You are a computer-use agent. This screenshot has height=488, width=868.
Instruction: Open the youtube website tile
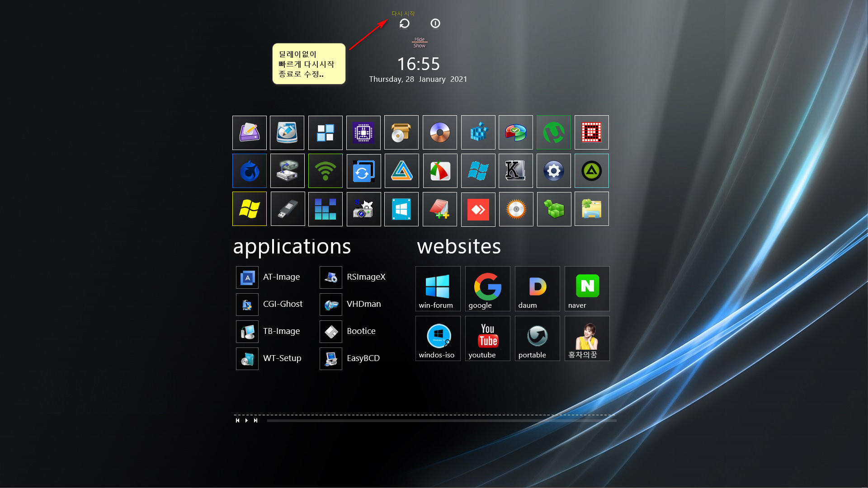click(488, 338)
